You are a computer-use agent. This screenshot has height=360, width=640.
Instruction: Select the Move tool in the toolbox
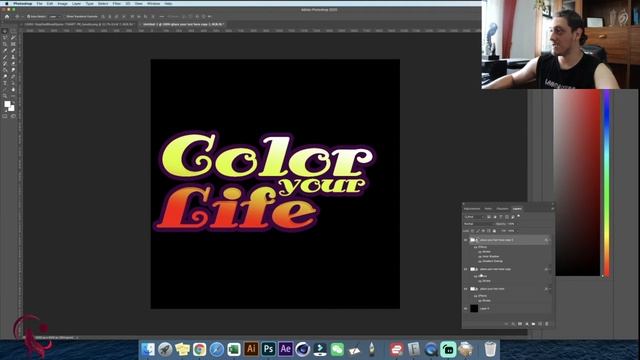pos(4,31)
